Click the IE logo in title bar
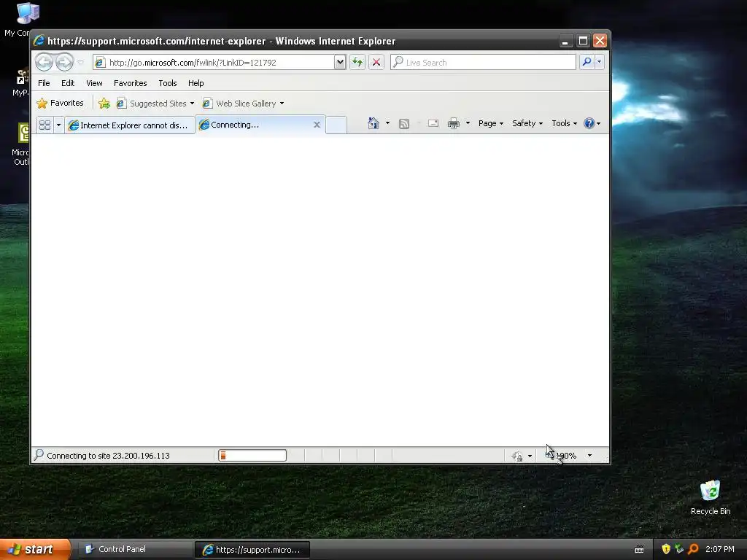747x560 pixels. click(39, 41)
